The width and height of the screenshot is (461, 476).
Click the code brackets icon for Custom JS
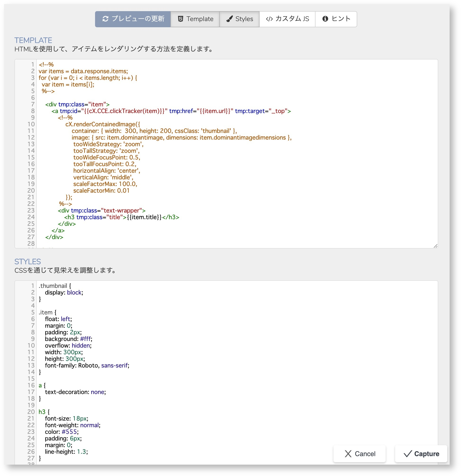(x=269, y=19)
